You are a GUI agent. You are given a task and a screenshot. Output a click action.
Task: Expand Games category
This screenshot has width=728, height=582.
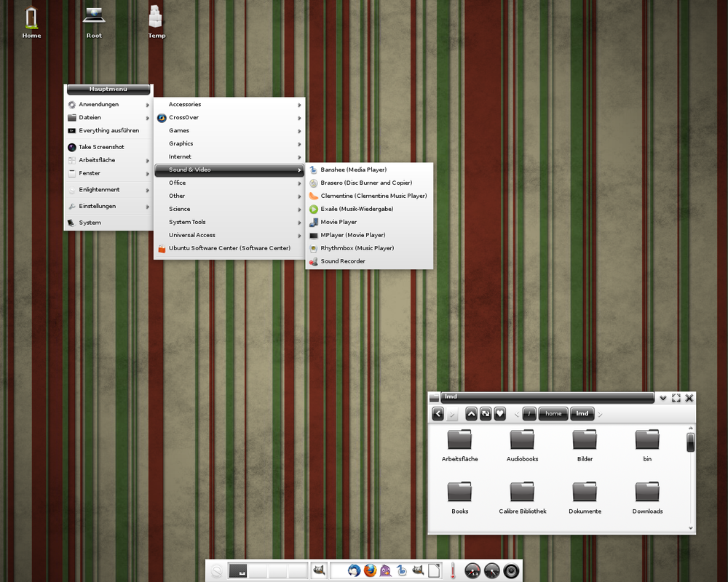pyautogui.click(x=229, y=130)
